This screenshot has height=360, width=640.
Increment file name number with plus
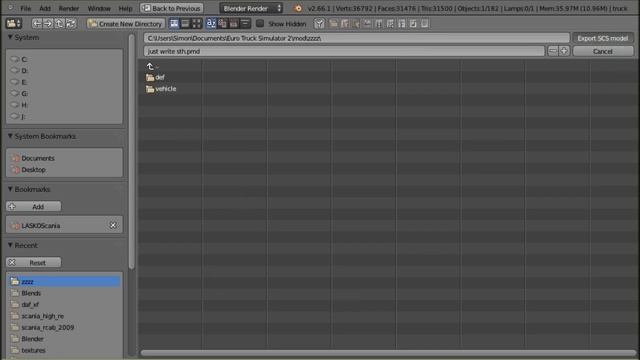[x=564, y=51]
